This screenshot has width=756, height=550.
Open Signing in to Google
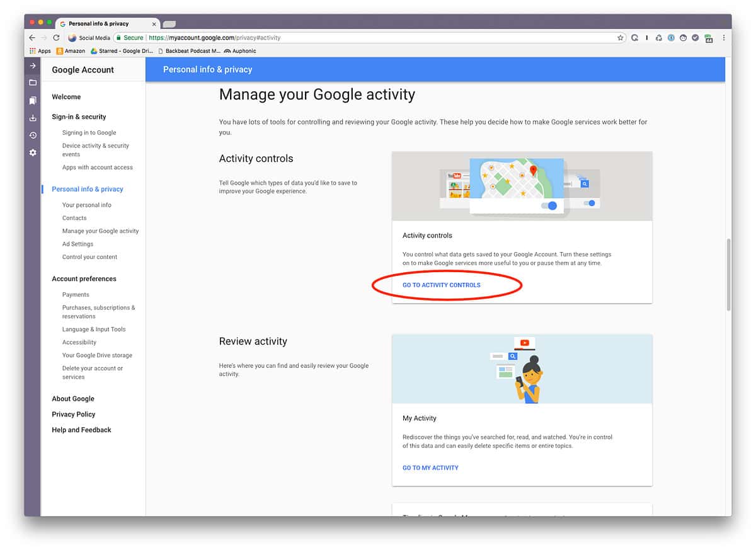point(89,133)
